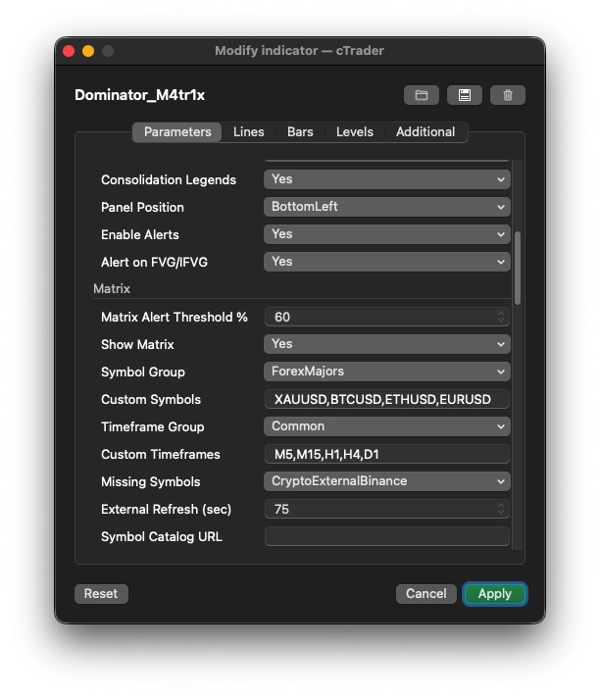Click the Cancel button
Screen dimensions: 600x696
pos(426,593)
